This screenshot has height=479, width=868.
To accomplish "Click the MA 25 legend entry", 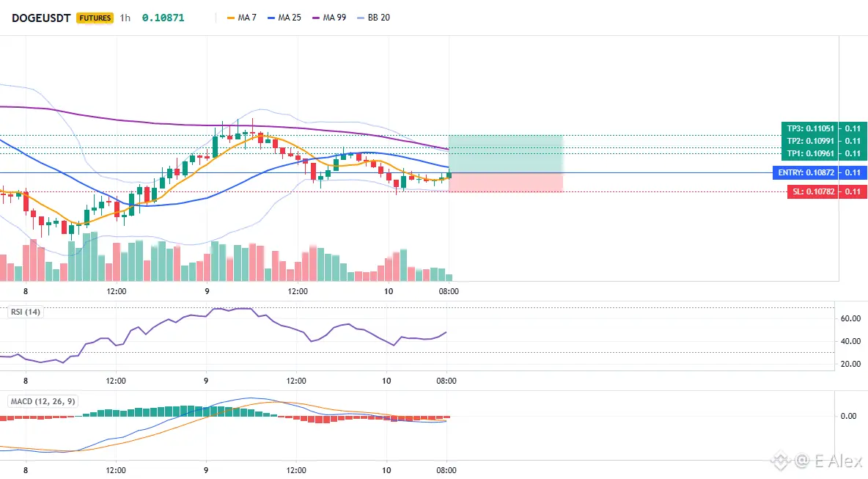I will coord(284,18).
